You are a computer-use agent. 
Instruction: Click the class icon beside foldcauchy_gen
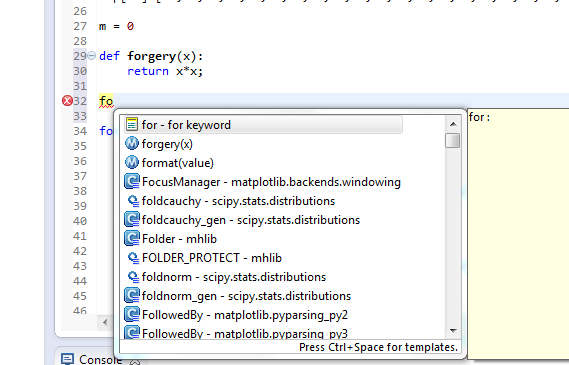(x=132, y=220)
